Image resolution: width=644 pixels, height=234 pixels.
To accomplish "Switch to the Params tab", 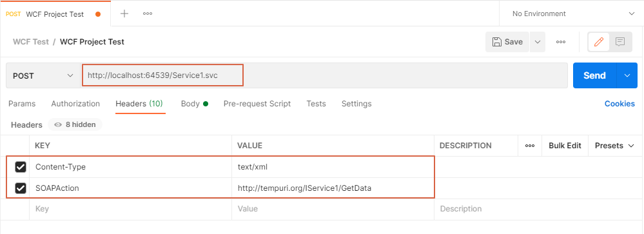I will 22,104.
